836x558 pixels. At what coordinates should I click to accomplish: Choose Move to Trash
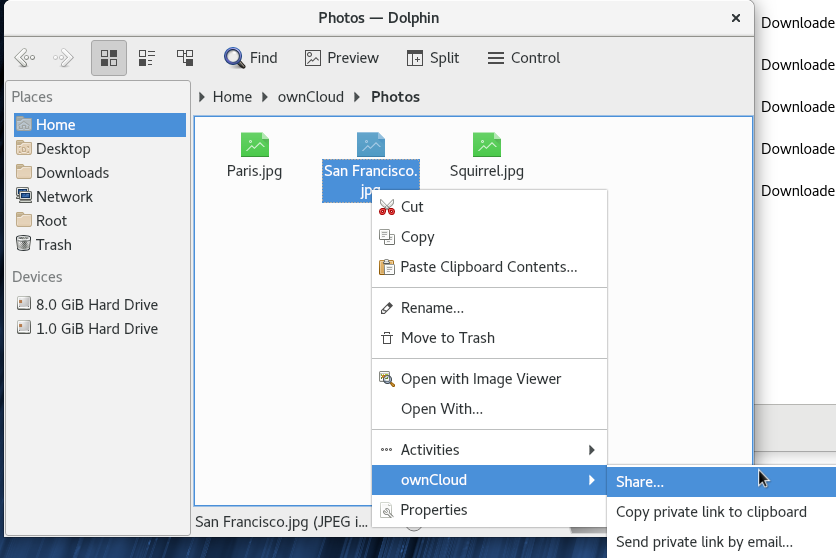point(489,338)
